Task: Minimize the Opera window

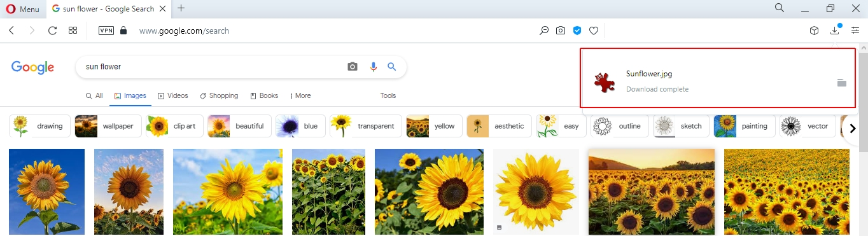Action: 806,8
